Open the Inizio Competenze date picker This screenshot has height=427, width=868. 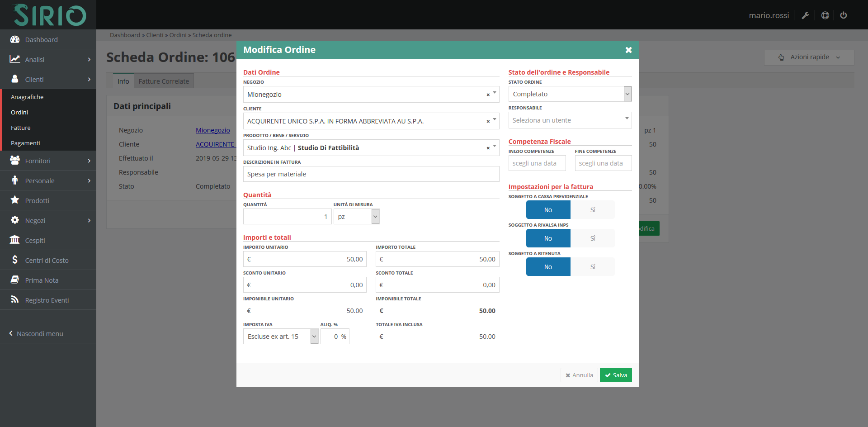click(537, 163)
